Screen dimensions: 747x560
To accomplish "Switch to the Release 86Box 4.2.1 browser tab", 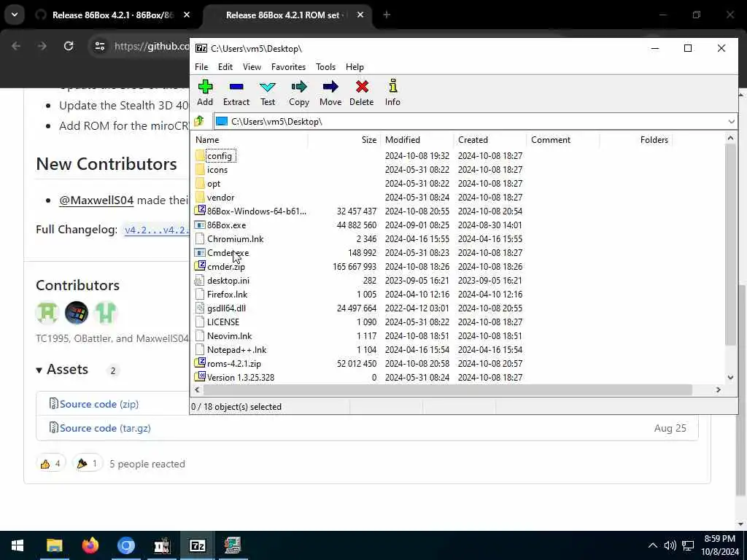I will coord(112,15).
